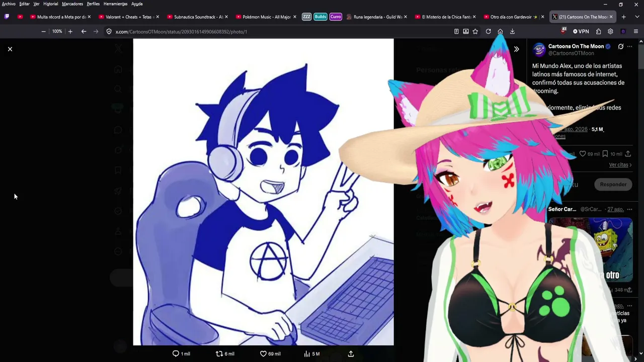
Task: Like the post in the side panel
Action: click(x=583, y=154)
